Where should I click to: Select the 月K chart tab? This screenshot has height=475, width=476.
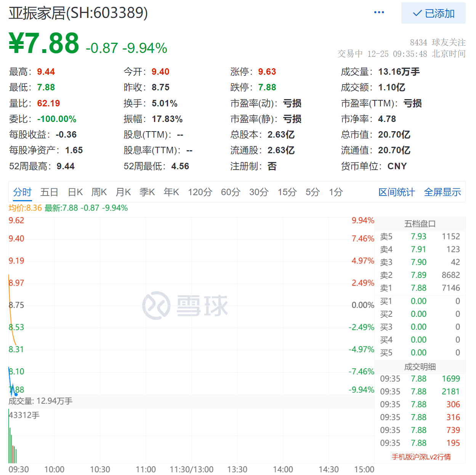click(x=123, y=192)
